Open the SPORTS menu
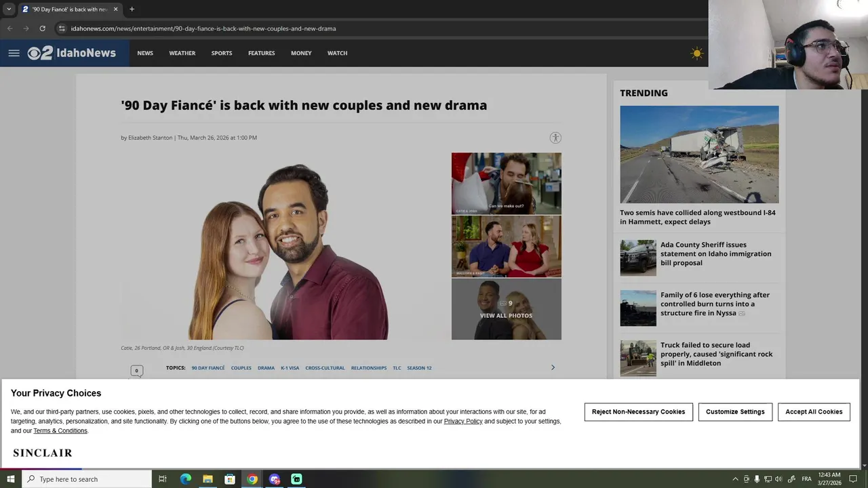This screenshot has width=868, height=488. click(222, 53)
